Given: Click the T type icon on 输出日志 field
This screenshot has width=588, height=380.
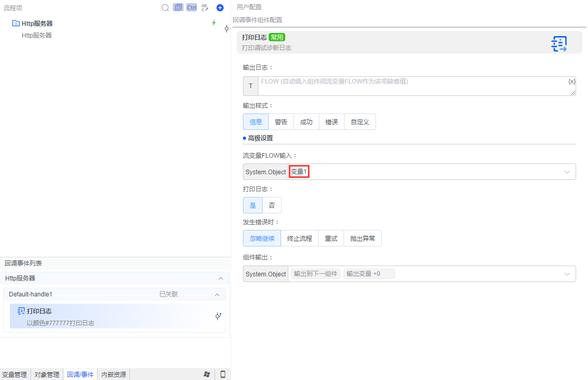Looking at the screenshot, I should pos(250,86).
